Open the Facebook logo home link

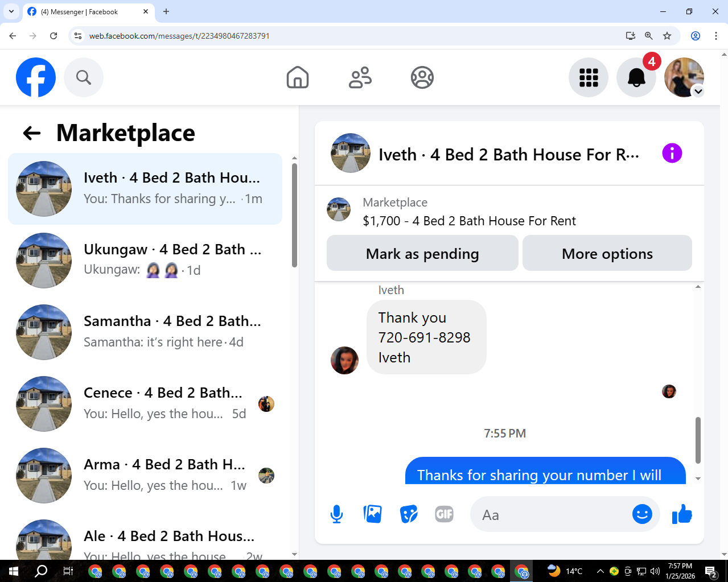36,77
